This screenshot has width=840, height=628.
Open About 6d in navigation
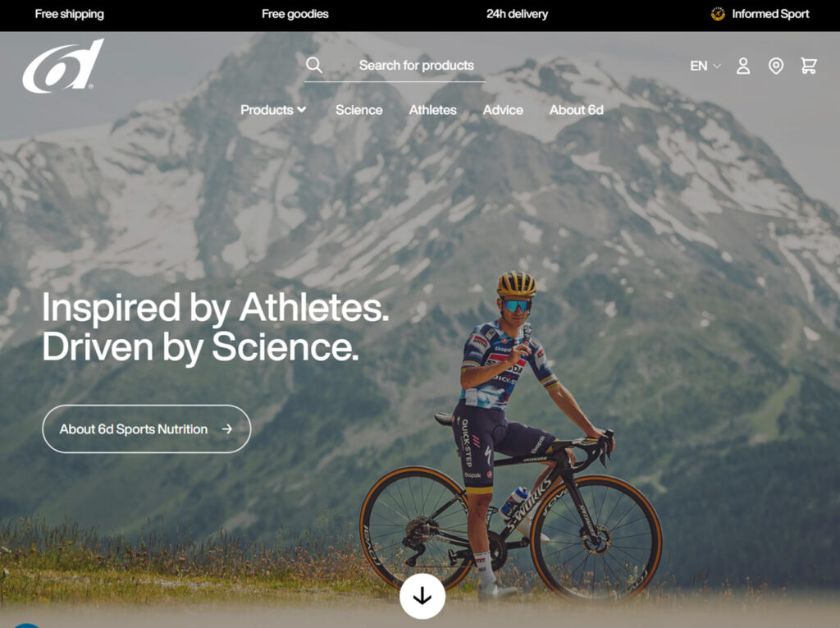(x=577, y=110)
